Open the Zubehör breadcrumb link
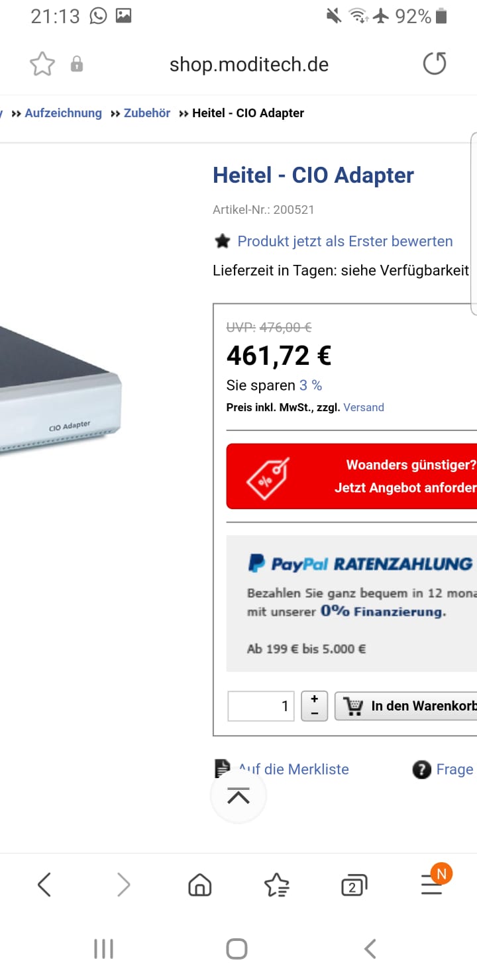 click(x=147, y=113)
